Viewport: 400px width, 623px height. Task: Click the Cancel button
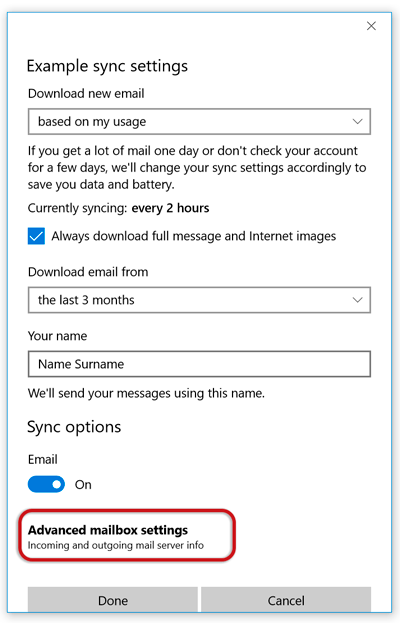coord(286,600)
